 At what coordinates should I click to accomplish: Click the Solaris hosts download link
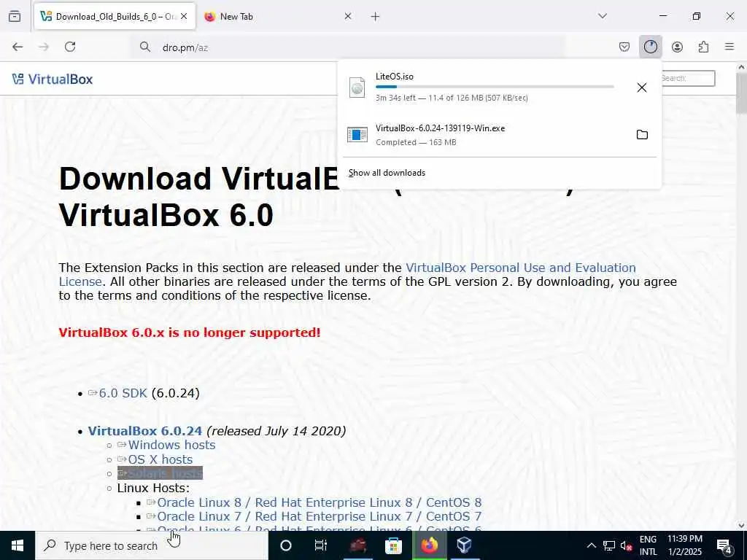[166, 473]
